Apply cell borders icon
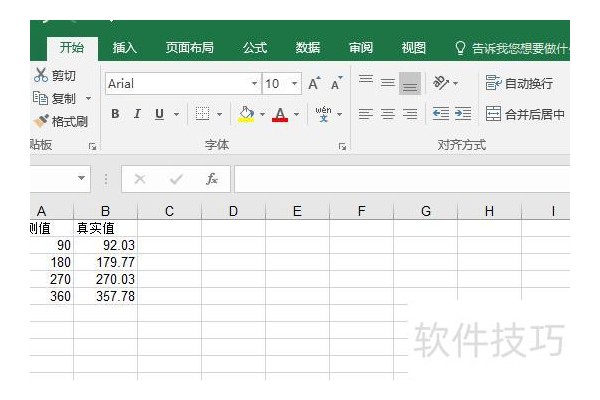 pos(202,114)
